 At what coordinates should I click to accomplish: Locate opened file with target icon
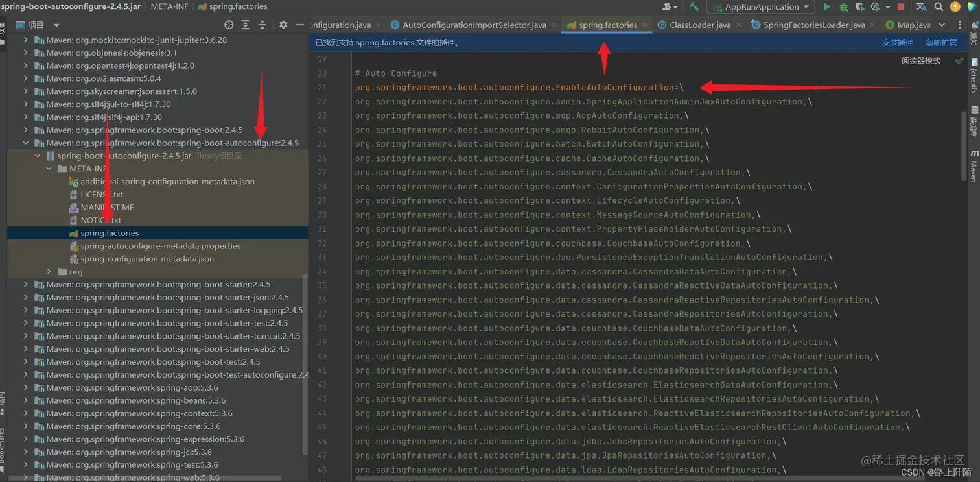point(229,25)
